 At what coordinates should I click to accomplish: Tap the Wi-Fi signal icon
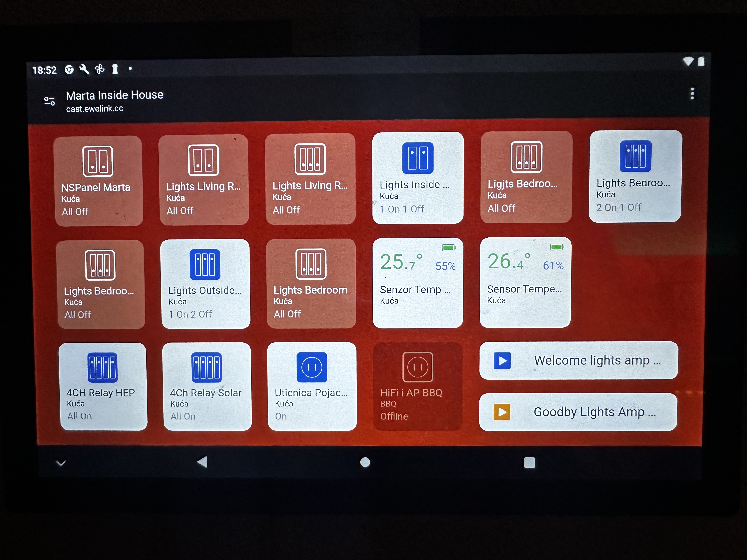pos(688,61)
